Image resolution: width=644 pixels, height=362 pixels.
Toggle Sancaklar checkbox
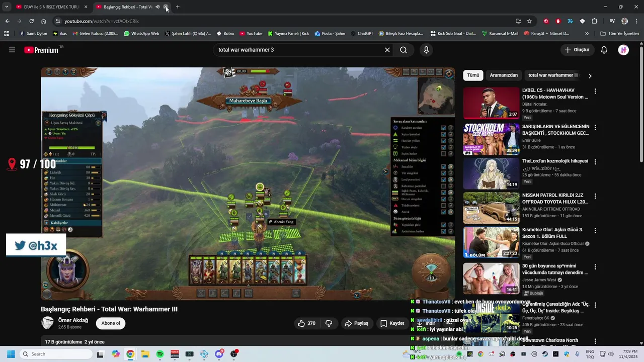444,166
